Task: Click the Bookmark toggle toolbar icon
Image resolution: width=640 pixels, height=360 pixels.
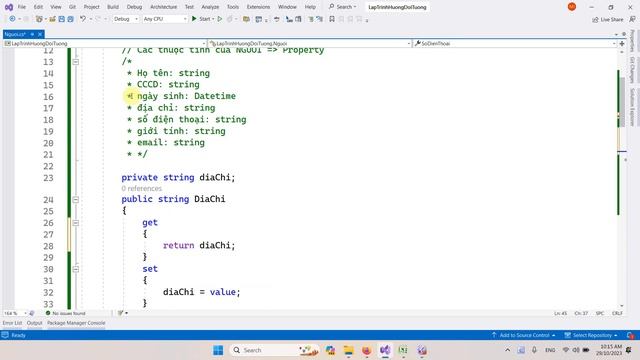Action: tap(332, 19)
